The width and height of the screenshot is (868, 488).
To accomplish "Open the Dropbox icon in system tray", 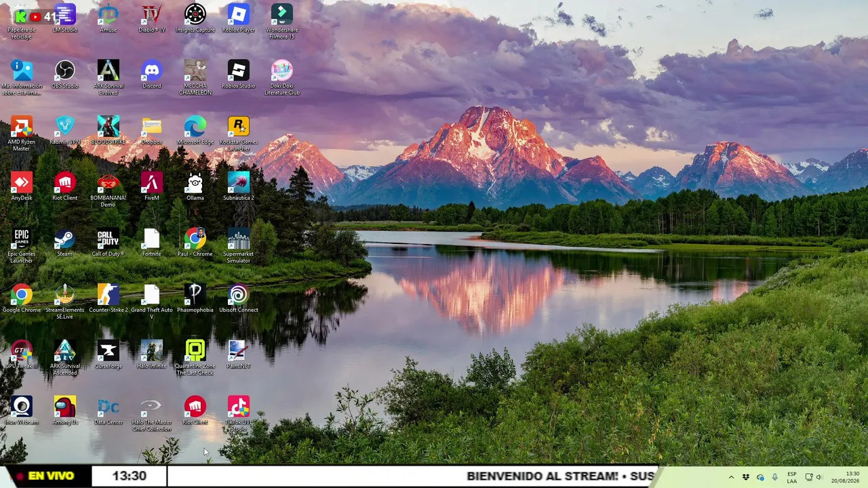I will point(746,477).
